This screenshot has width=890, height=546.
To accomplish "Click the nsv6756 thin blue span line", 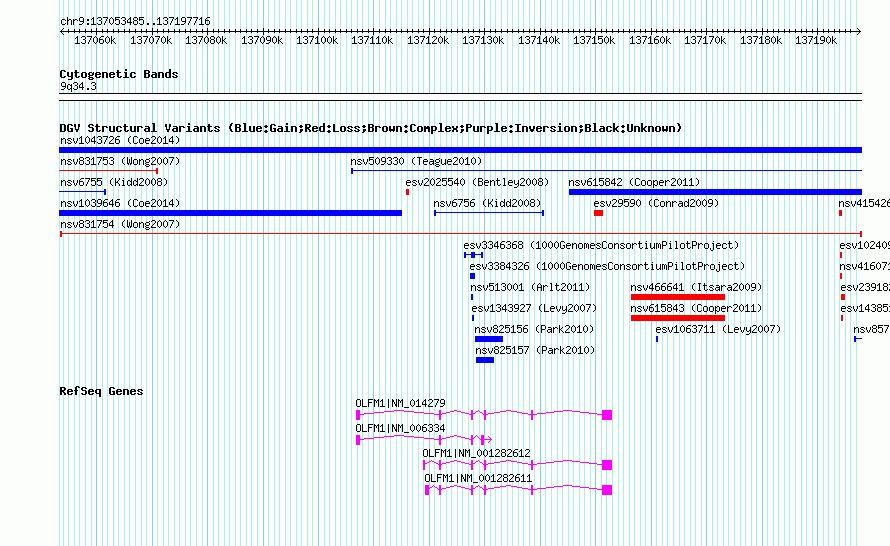I will tap(489, 213).
